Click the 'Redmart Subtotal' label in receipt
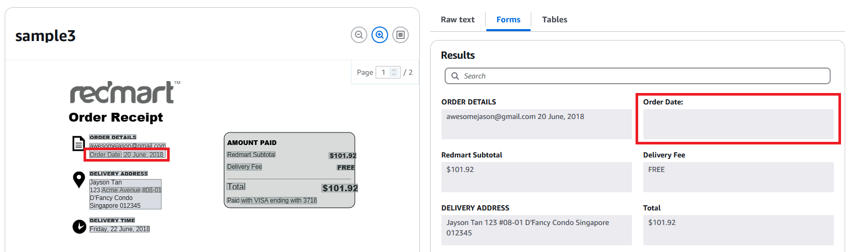Screen dimensions: 868x252 (x=251, y=155)
